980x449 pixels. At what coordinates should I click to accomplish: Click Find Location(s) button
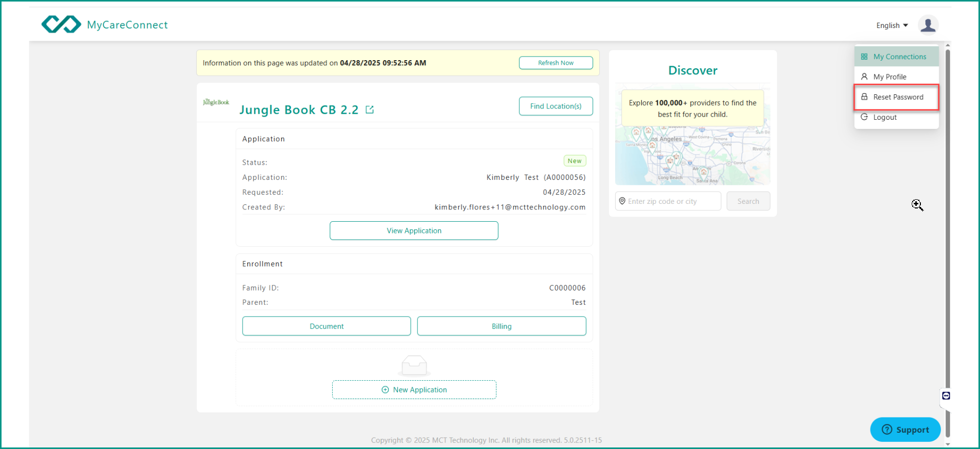[x=555, y=106]
